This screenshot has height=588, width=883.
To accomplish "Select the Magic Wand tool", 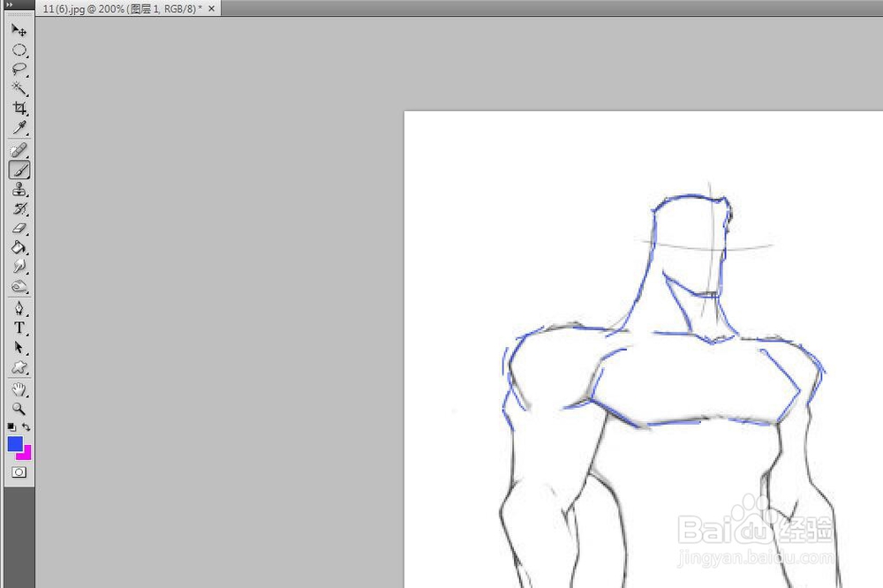I will pyautogui.click(x=19, y=88).
